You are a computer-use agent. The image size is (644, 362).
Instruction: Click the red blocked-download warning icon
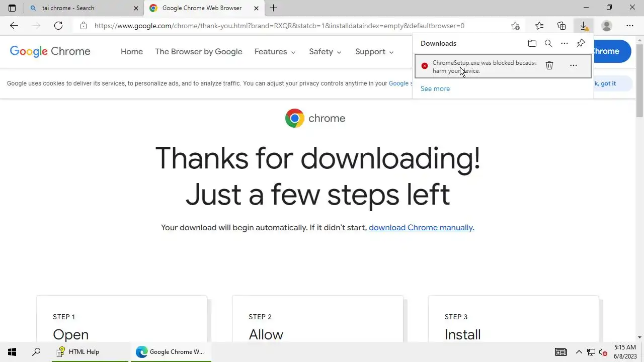[425, 66]
